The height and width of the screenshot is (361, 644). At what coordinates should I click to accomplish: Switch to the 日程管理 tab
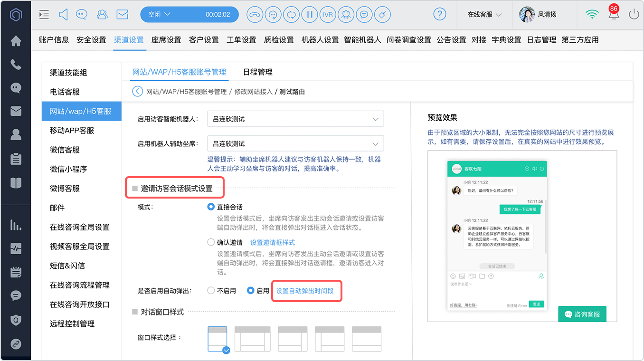(258, 72)
